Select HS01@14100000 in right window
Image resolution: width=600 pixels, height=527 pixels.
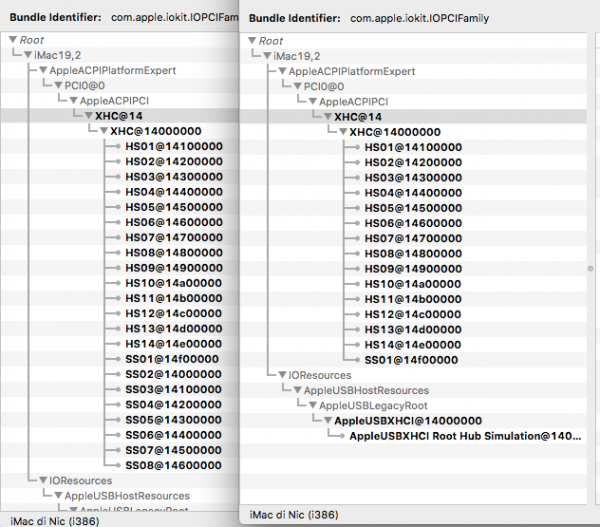point(413,147)
